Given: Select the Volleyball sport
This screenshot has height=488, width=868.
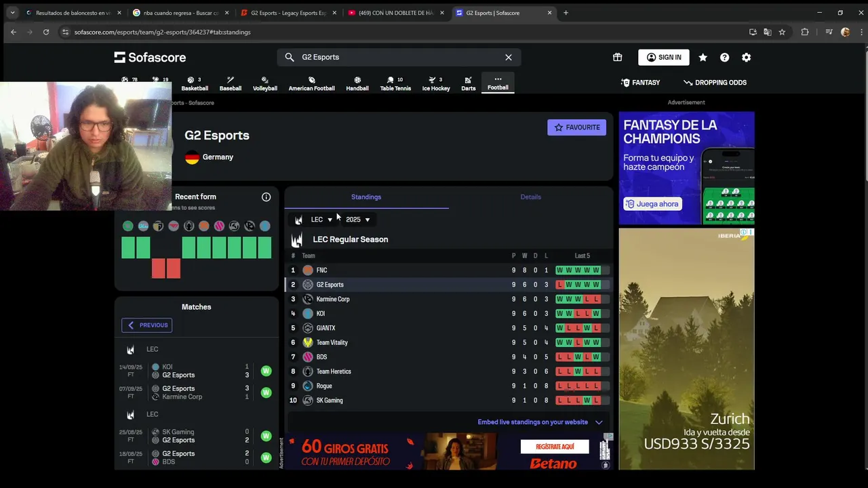Looking at the screenshot, I should [x=265, y=83].
